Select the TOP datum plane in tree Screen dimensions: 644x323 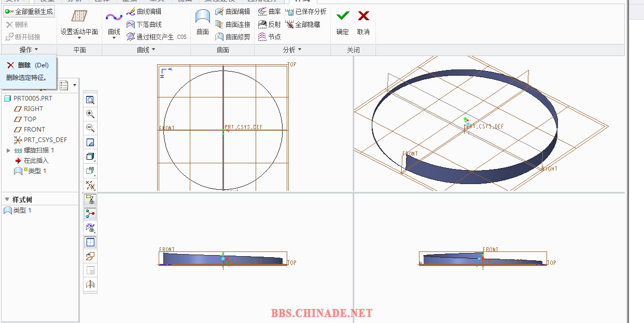point(25,119)
